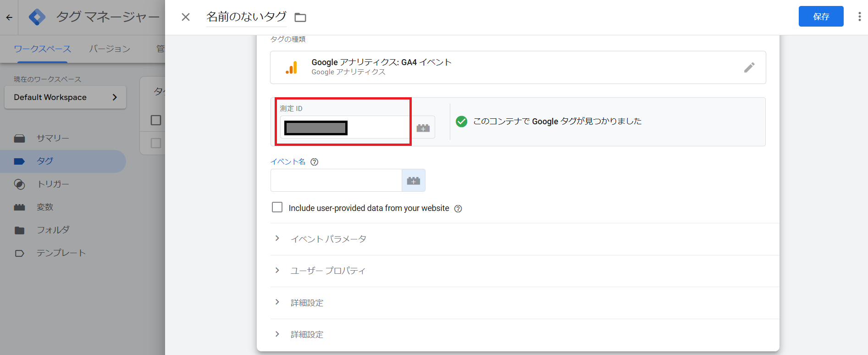The image size is (868, 355).
Task: Click the 保存 button
Action: coord(821,17)
